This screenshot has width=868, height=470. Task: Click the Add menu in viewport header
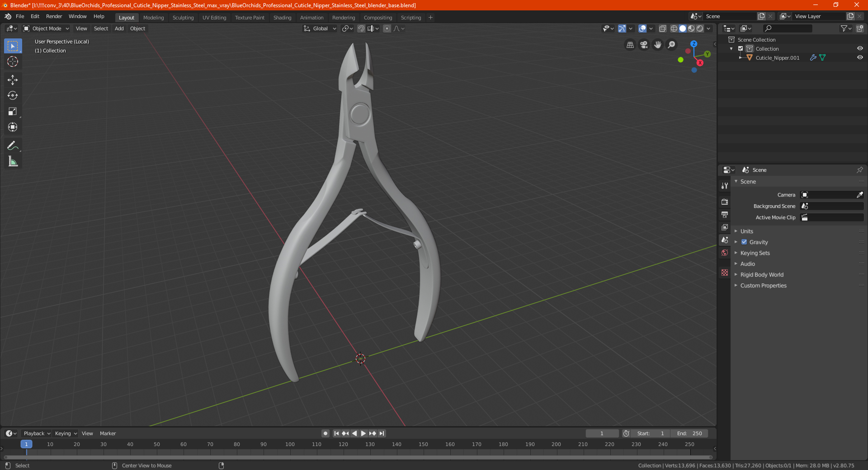[x=119, y=28]
